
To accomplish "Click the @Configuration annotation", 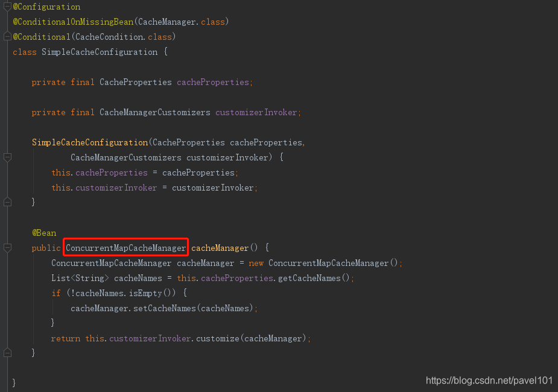I will [46, 7].
